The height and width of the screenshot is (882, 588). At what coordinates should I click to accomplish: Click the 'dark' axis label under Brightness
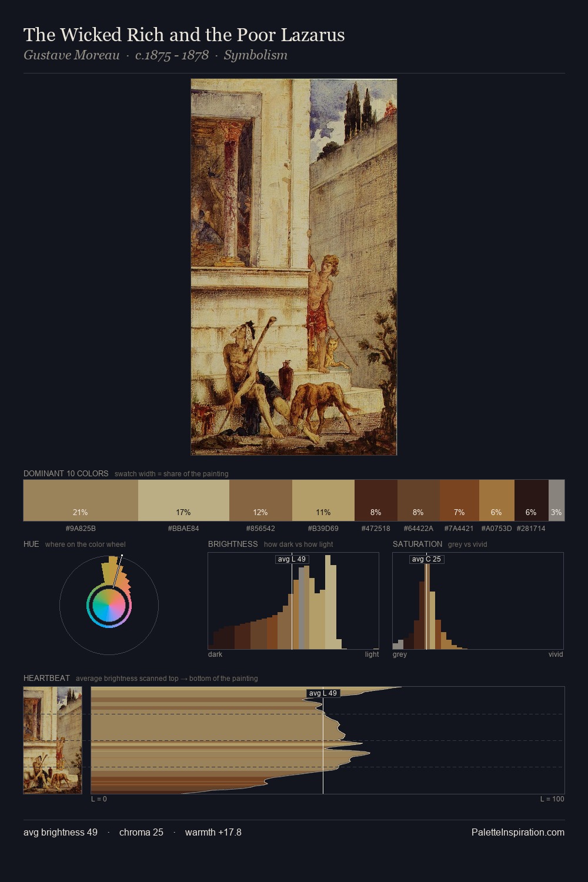point(215,654)
